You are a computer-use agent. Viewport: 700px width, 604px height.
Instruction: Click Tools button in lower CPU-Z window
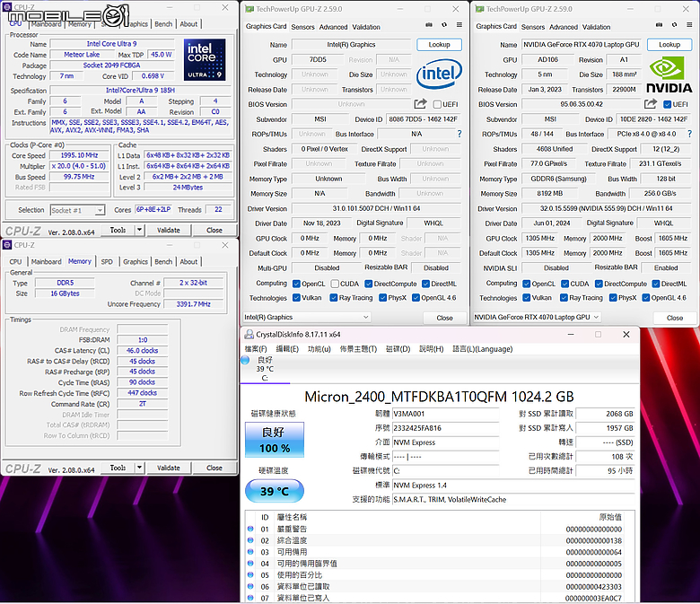[x=118, y=468]
